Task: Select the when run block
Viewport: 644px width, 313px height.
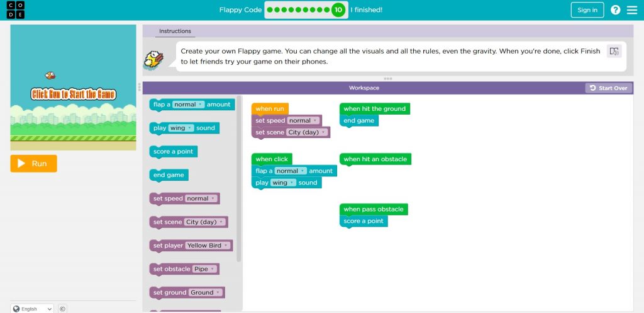Action: click(x=270, y=108)
